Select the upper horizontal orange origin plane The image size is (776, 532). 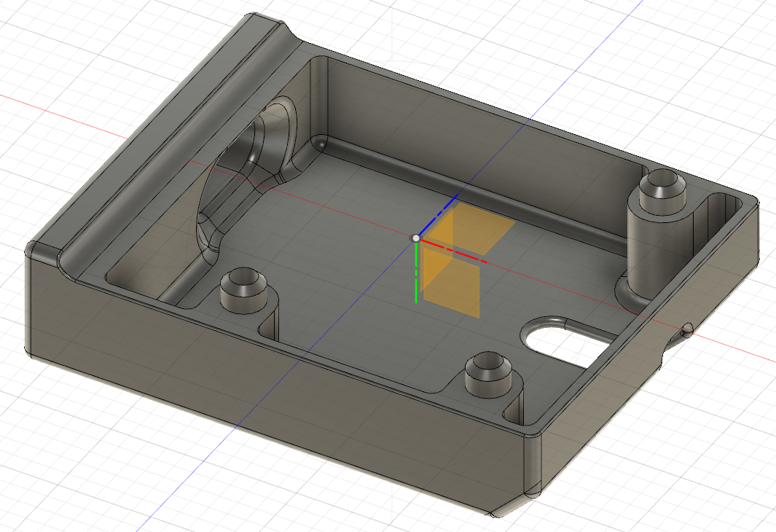(471, 229)
